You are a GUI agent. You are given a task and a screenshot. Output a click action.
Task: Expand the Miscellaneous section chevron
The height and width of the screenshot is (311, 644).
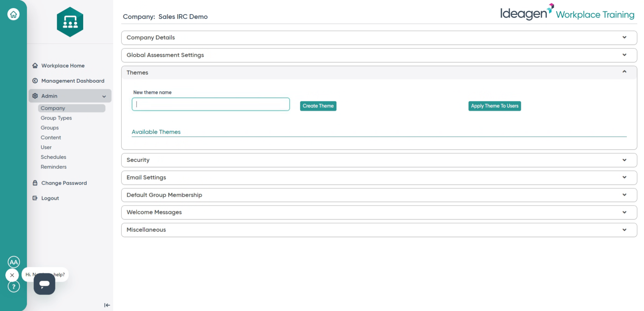coord(624,230)
